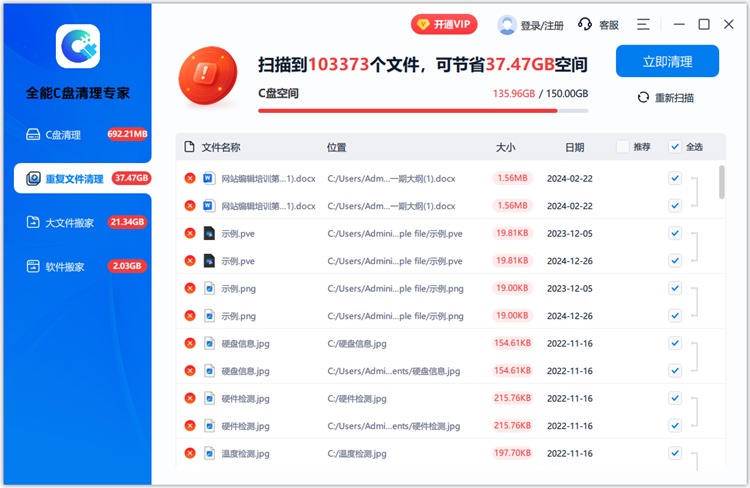The image size is (750, 488).
Task: Click the app logo in the sidebar
Action: 78,46
